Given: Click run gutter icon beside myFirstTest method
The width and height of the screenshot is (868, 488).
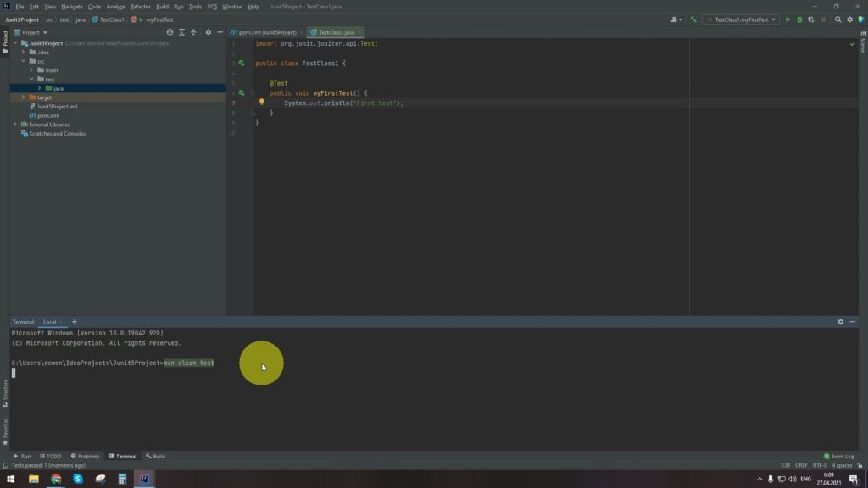Looking at the screenshot, I should 242,93.
